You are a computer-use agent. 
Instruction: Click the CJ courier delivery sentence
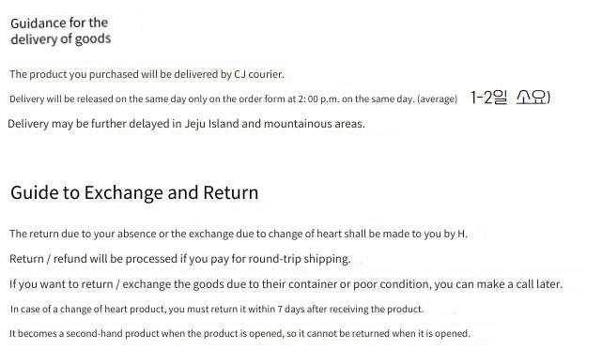147,74
